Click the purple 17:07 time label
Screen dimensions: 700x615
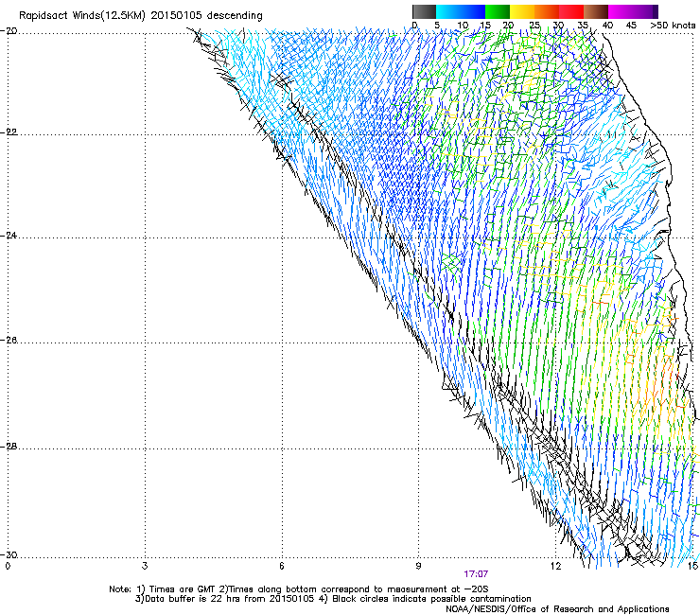point(476,574)
